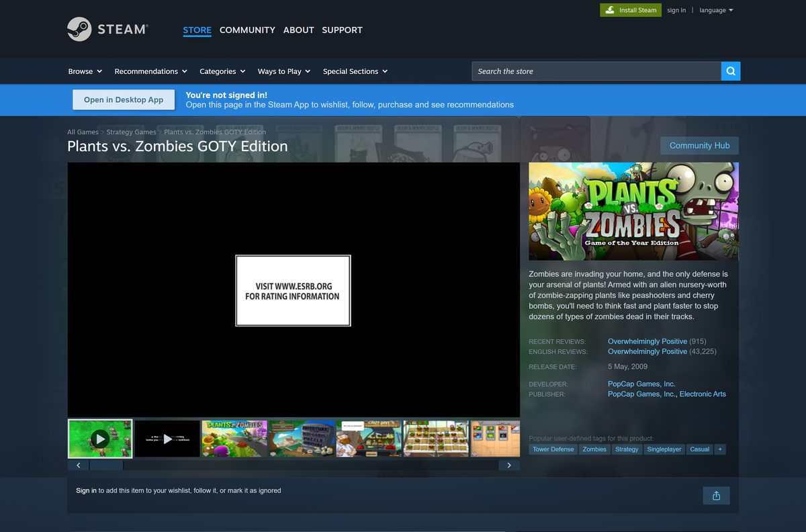This screenshot has width=806, height=532.
Task: Focus the Search the store field
Action: point(596,71)
